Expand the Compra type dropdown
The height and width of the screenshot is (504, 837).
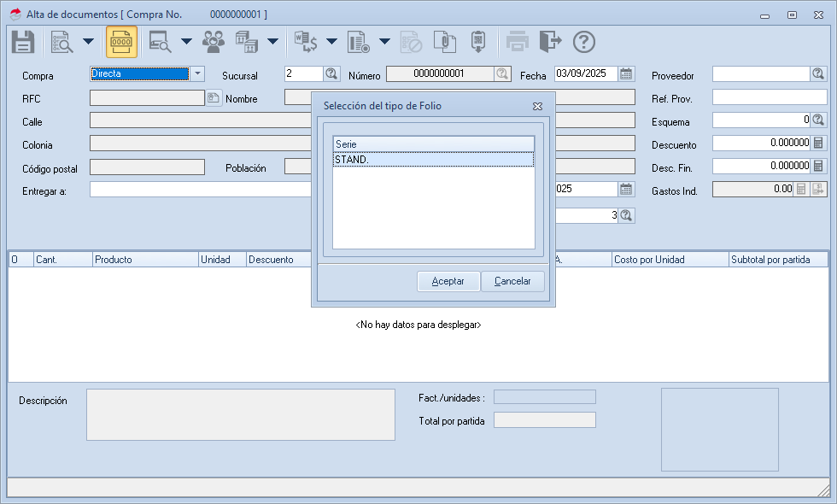coord(197,73)
